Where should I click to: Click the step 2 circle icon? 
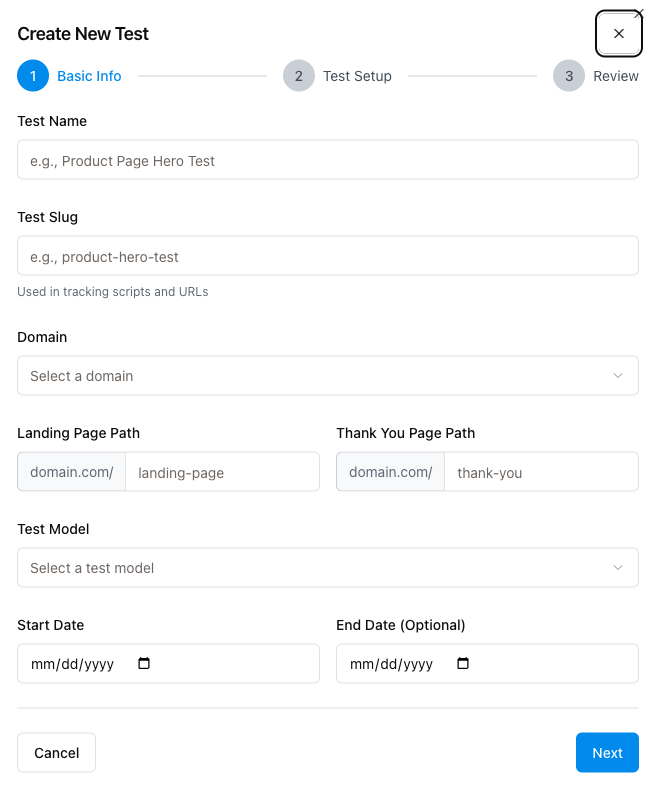click(x=298, y=76)
